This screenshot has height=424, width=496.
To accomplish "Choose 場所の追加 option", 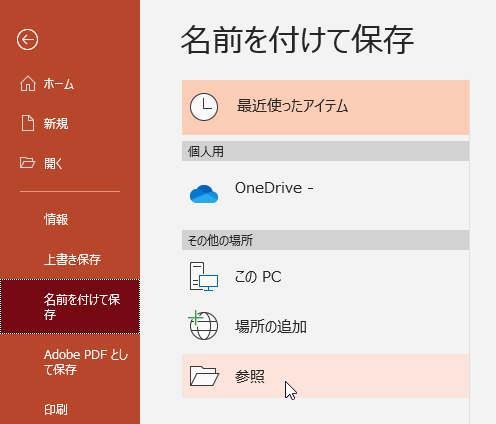I will pyautogui.click(x=325, y=326).
